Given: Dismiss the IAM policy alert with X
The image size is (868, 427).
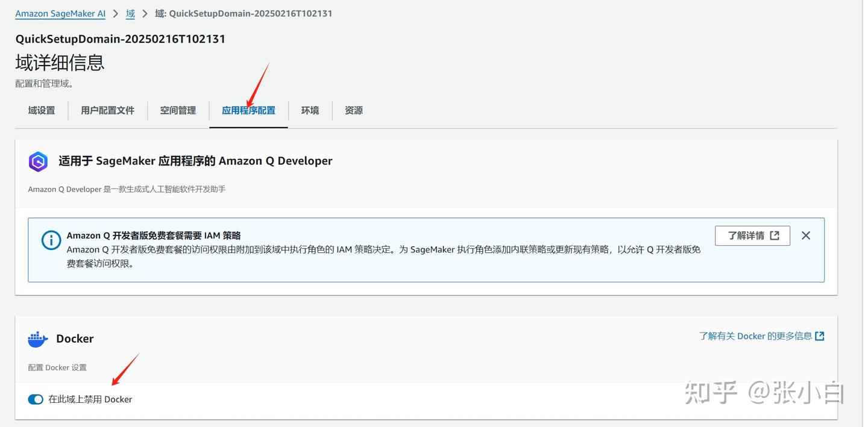Looking at the screenshot, I should [x=806, y=235].
